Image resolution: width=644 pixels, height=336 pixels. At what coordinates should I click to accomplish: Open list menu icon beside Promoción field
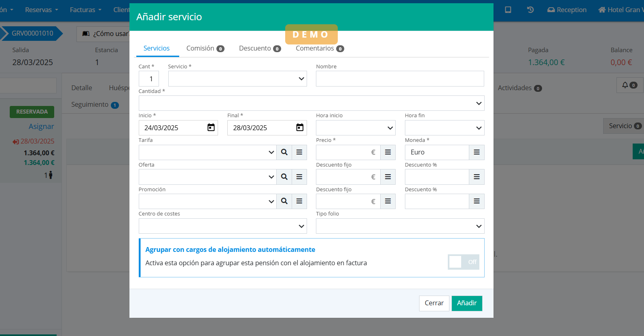[x=299, y=201]
